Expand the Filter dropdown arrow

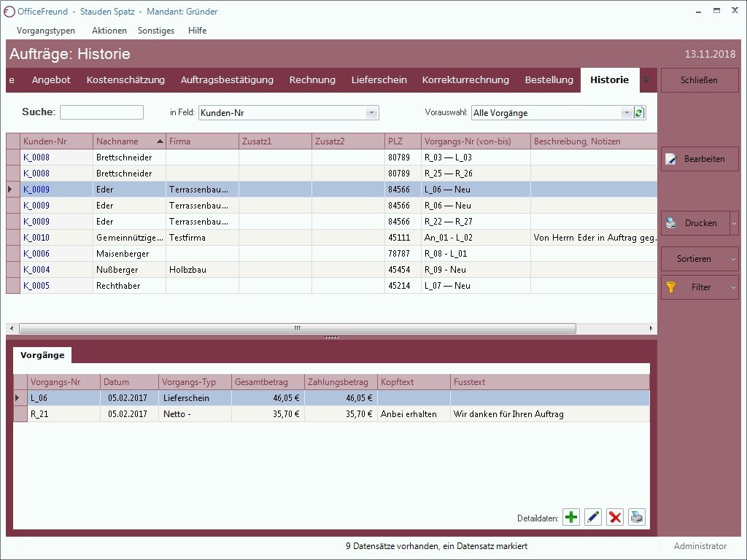(733, 287)
